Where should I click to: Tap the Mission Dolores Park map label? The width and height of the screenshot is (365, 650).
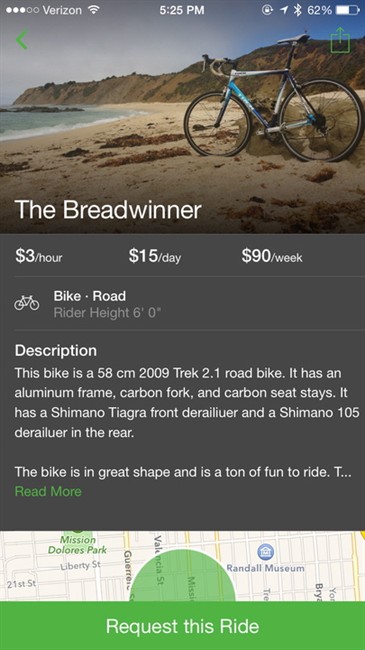coord(78,545)
